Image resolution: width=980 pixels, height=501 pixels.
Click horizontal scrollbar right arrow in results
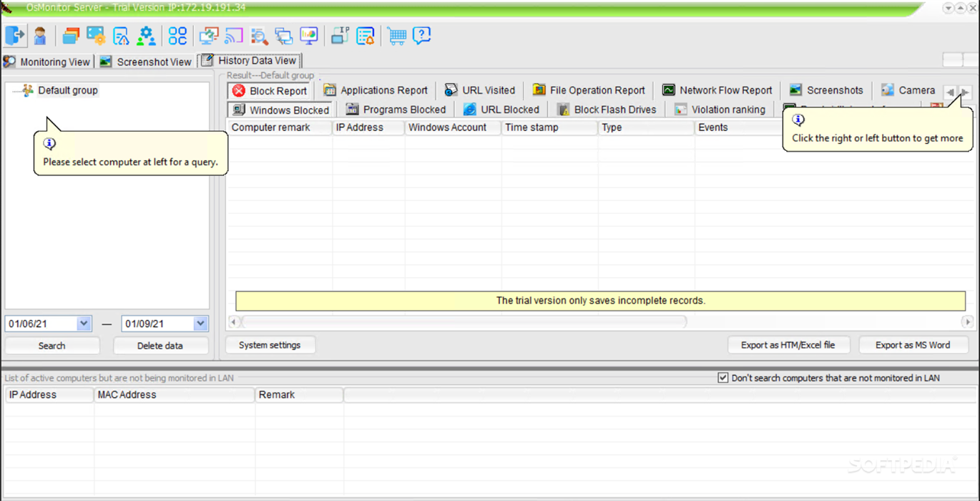pyautogui.click(x=966, y=322)
